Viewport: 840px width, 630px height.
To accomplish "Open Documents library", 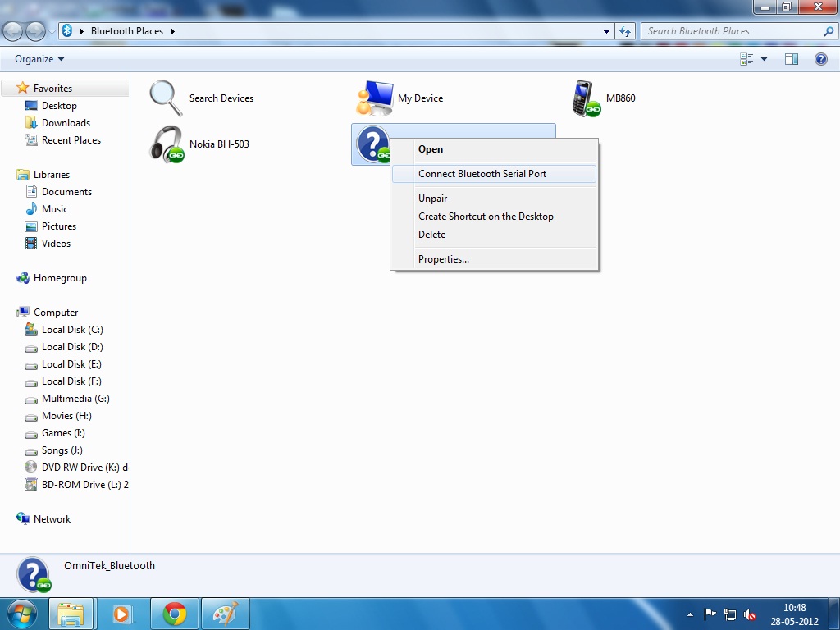I will (66, 192).
